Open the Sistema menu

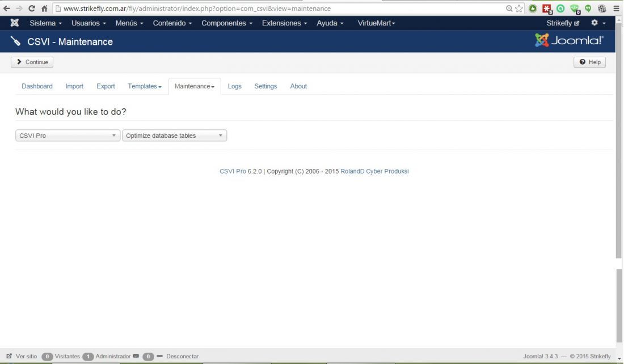45,23
